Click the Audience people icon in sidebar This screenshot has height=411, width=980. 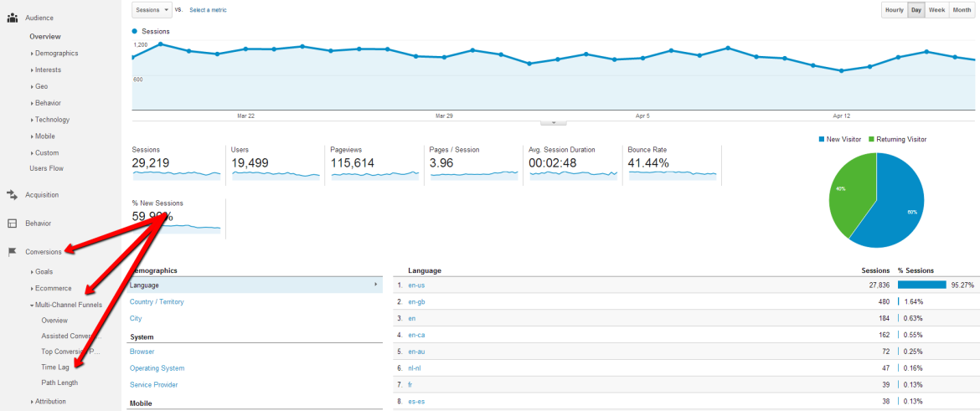13,17
